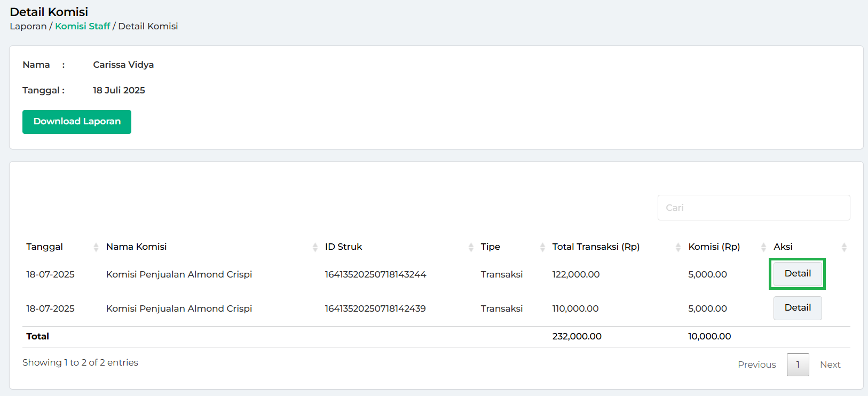Click the 232,000.00 total amount
This screenshot has width=868, height=396.
[577, 336]
